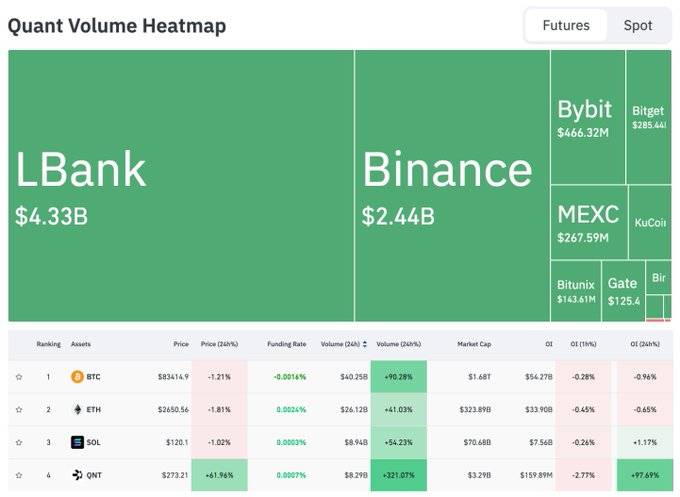
Task: Click the $7.56B open interest cell
Action: coord(541,442)
